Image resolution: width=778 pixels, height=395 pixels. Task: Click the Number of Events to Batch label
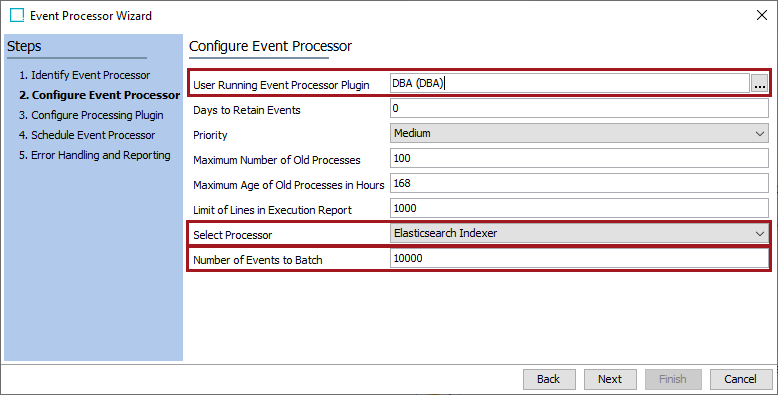(x=258, y=260)
